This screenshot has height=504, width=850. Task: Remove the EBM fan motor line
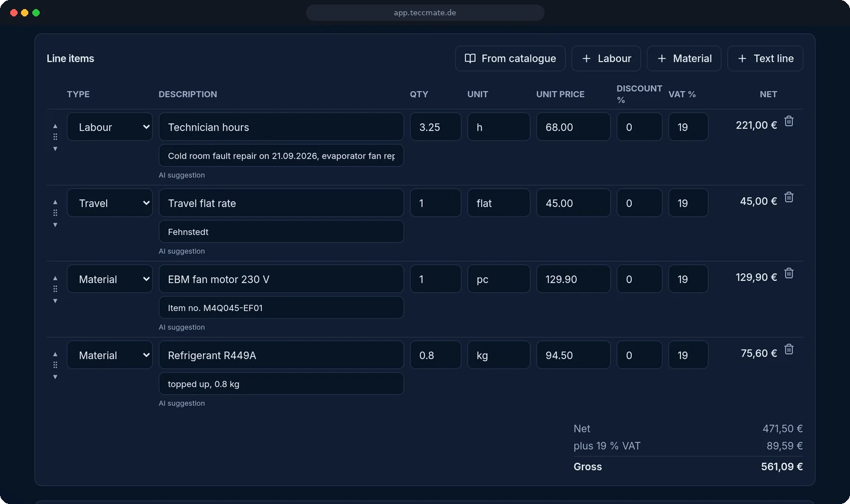point(789,274)
